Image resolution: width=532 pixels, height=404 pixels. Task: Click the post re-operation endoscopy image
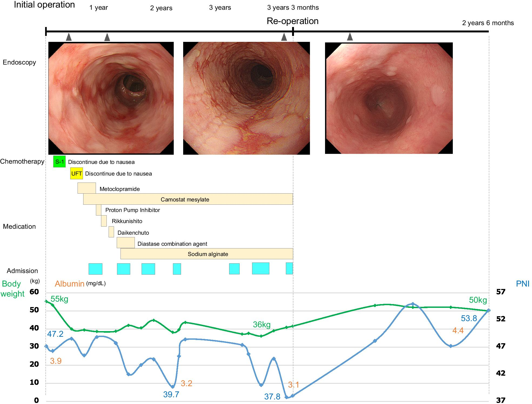389,98
